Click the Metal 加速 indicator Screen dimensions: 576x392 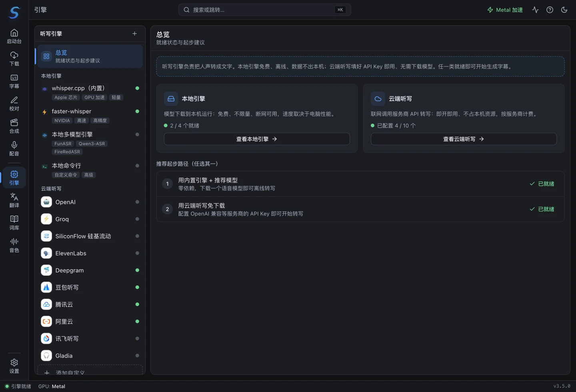coord(505,10)
